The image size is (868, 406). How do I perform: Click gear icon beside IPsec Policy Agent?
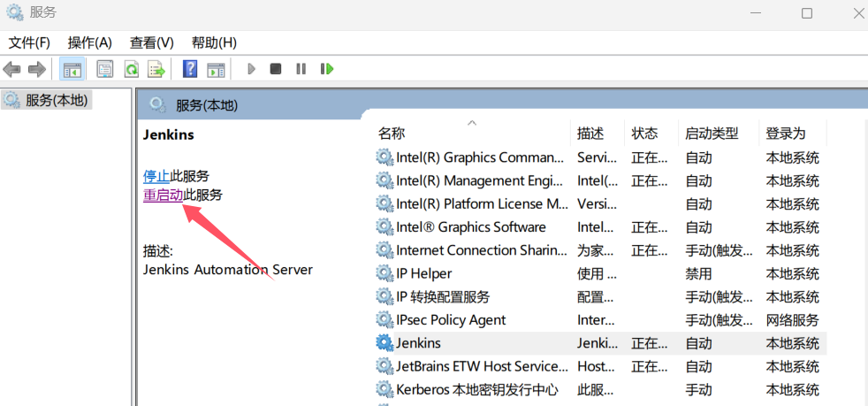(x=385, y=319)
